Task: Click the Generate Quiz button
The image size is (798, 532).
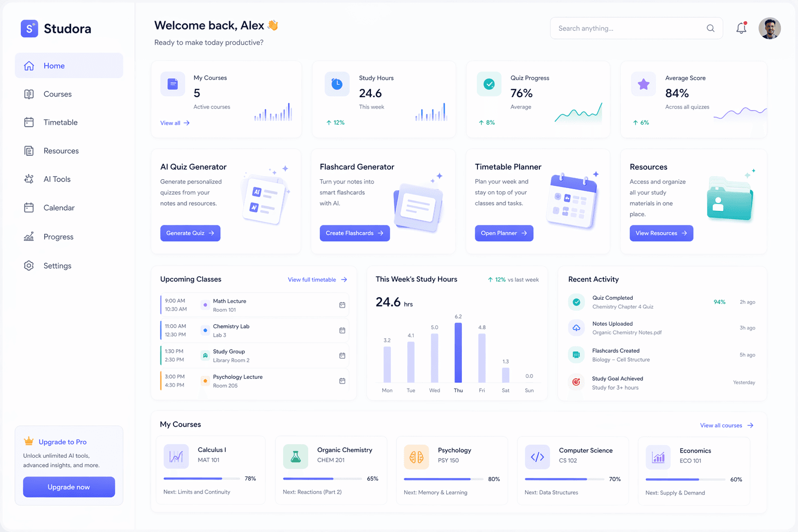Action: (x=190, y=233)
